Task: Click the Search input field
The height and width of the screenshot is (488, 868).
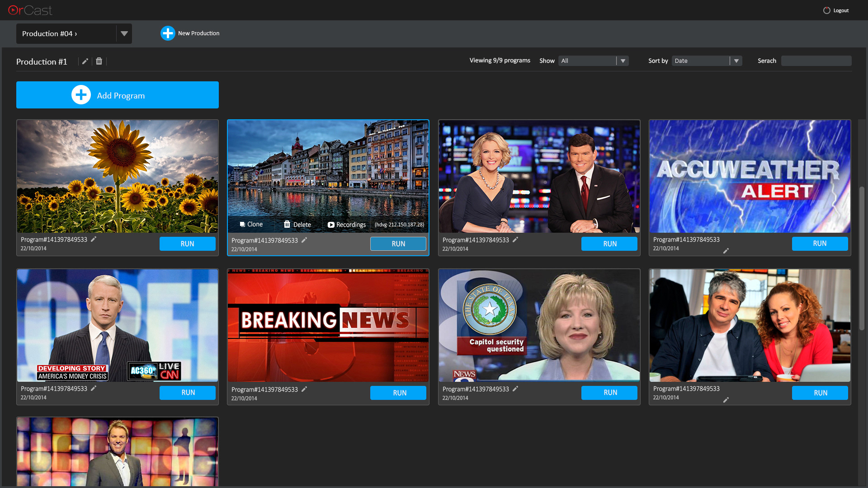Action: click(816, 61)
